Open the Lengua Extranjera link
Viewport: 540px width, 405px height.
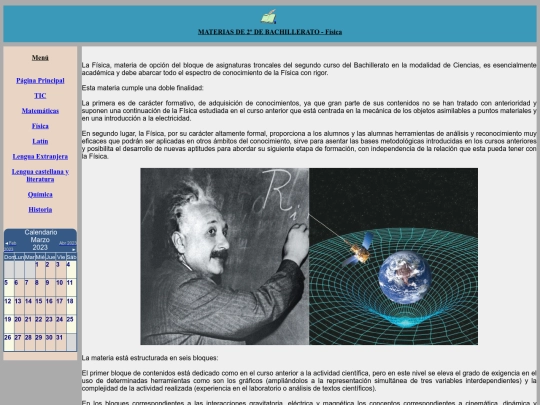coord(40,156)
